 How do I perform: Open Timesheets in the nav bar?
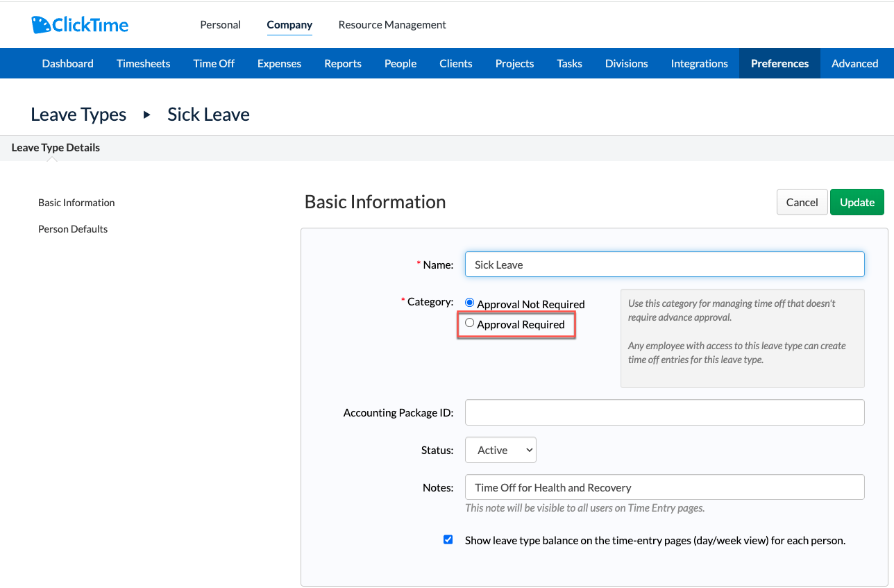(143, 63)
